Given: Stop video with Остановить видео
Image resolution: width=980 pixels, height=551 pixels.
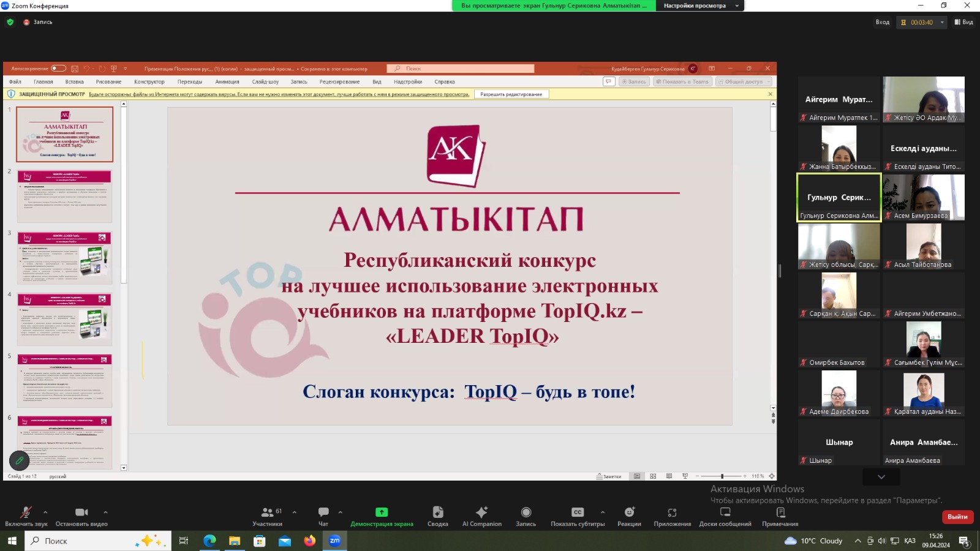Looking at the screenshot, I should (81, 516).
